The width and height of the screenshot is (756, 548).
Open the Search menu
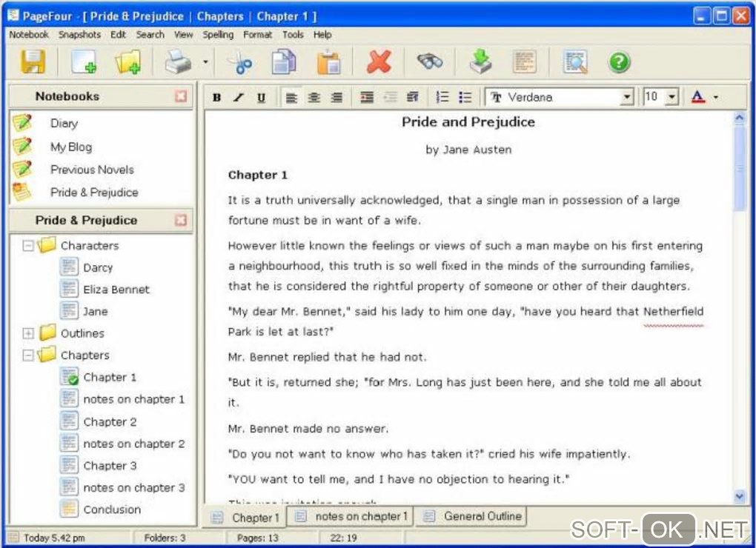[150, 35]
